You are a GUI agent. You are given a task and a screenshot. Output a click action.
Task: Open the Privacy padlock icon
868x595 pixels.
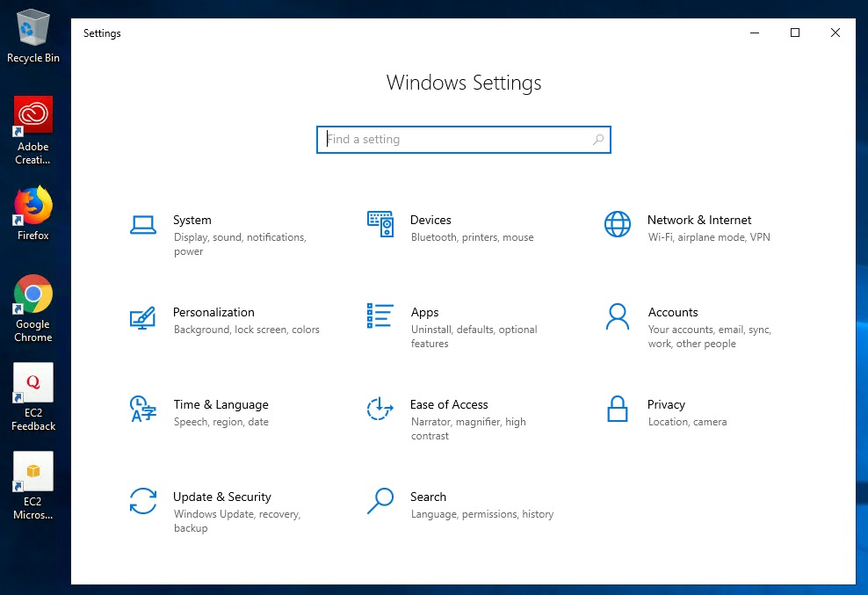(x=618, y=409)
